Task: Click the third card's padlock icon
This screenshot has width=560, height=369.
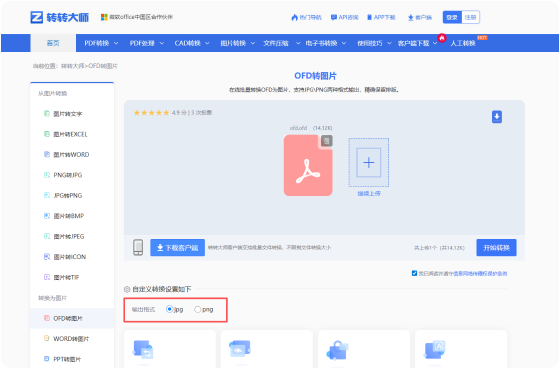Action: point(337,350)
